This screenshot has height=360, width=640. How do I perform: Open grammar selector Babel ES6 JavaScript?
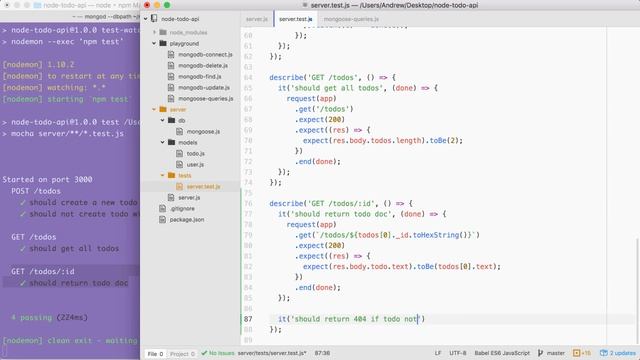click(x=502, y=353)
